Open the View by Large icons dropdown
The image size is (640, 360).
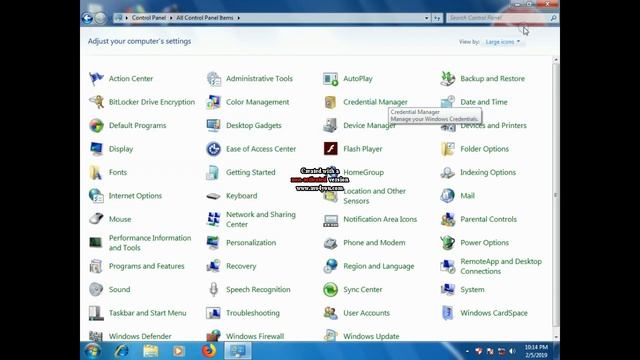point(502,42)
